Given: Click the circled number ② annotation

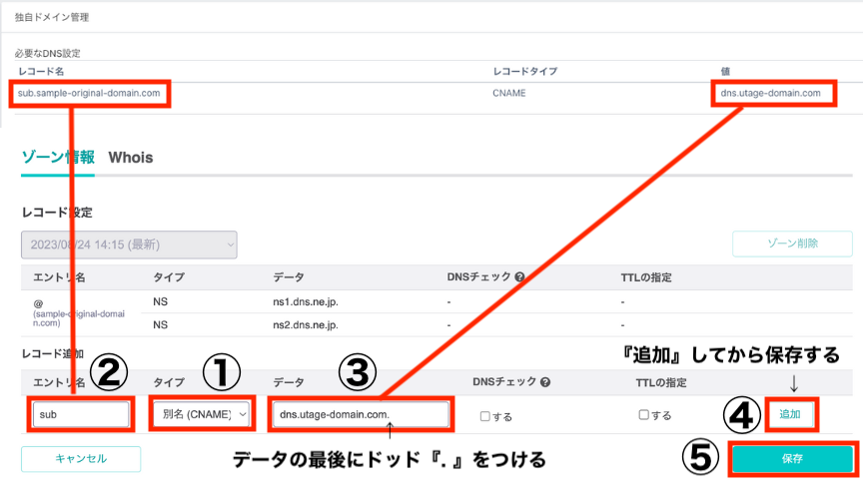Looking at the screenshot, I should tap(110, 372).
